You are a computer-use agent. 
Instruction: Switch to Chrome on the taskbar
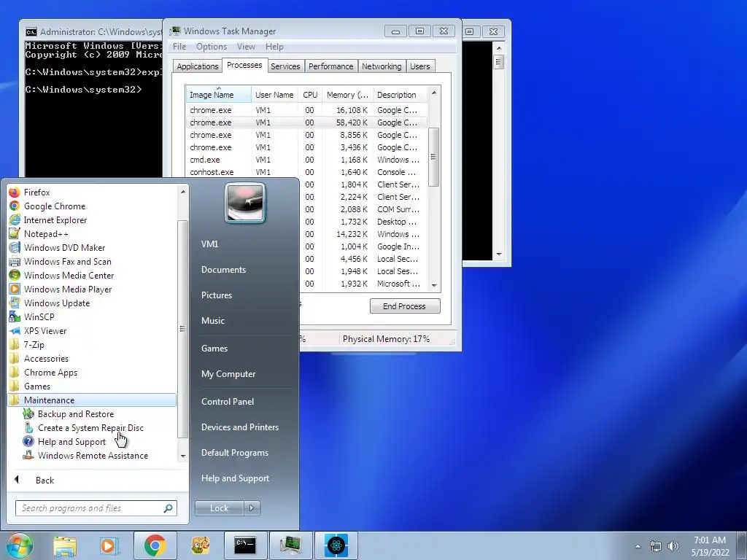pos(155,545)
